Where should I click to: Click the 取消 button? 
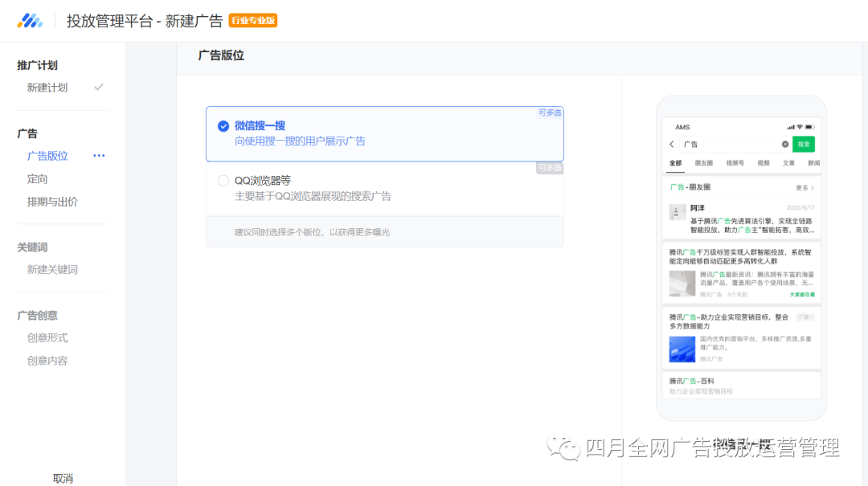63,478
